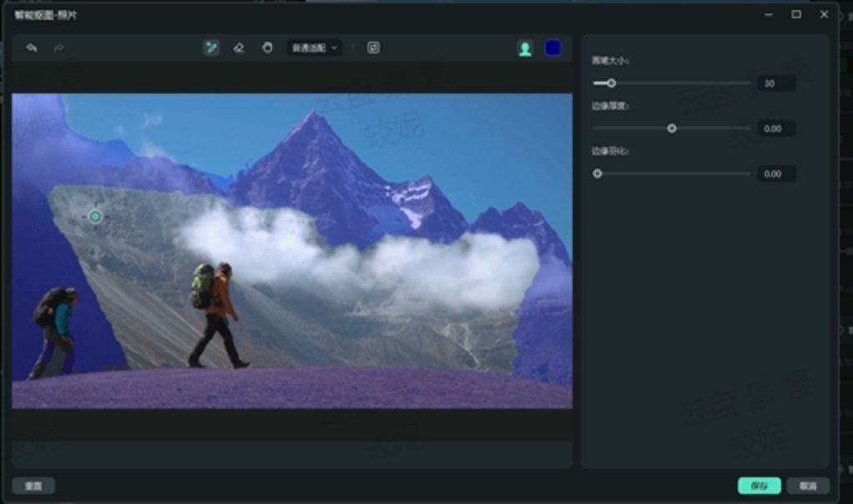Click the 重置 reset button
Image resolution: width=853 pixels, height=504 pixels.
[33, 486]
